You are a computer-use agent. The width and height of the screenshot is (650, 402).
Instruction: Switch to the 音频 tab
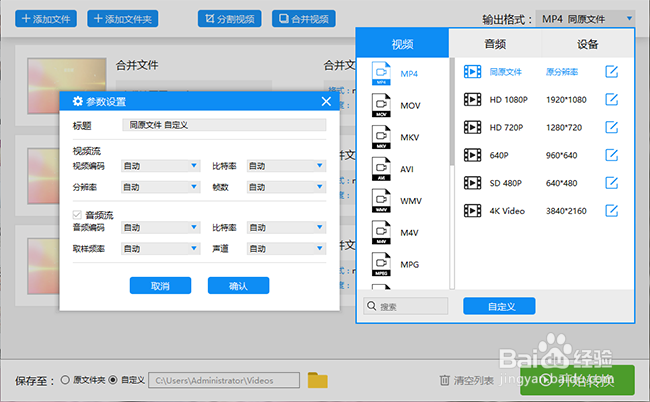click(495, 44)
